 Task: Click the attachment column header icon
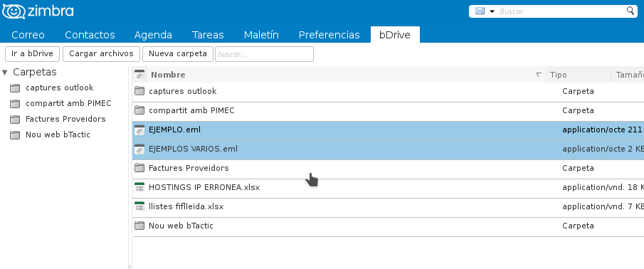(x=139, y=75)
